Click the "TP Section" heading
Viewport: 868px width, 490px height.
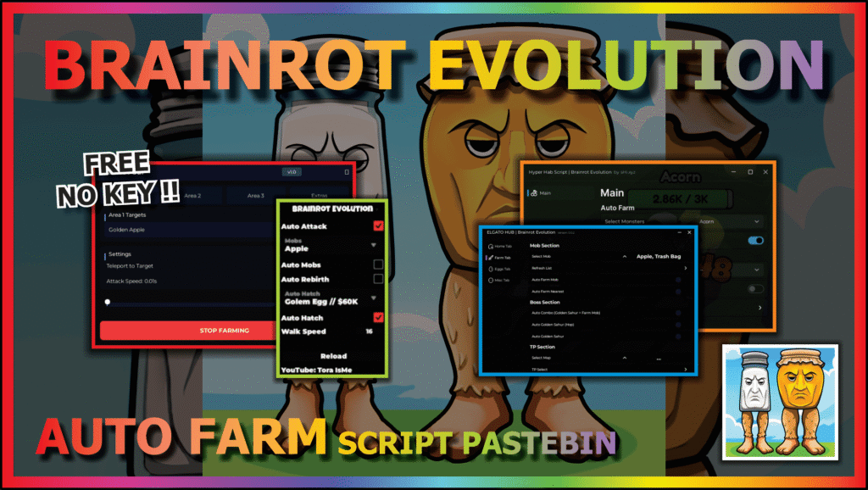coord(542,347)
